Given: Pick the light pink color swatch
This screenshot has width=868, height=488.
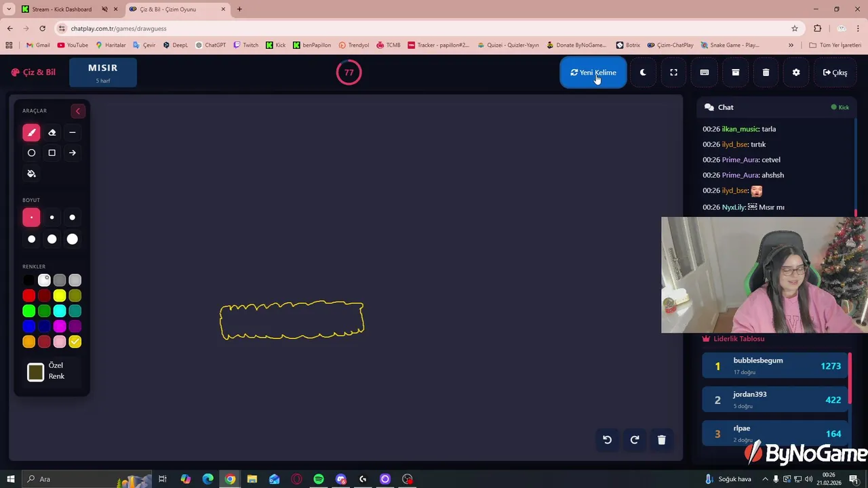Looking at the screenshot, I should (60, 342).
